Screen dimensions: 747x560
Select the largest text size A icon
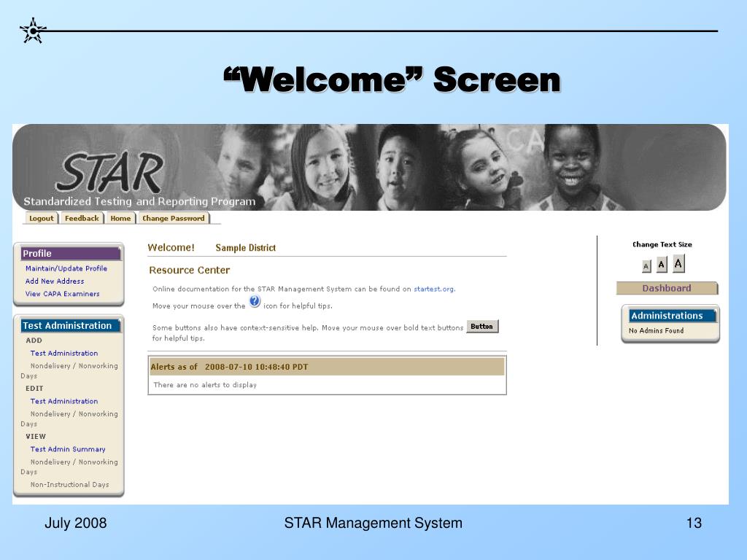click(678, 262)
